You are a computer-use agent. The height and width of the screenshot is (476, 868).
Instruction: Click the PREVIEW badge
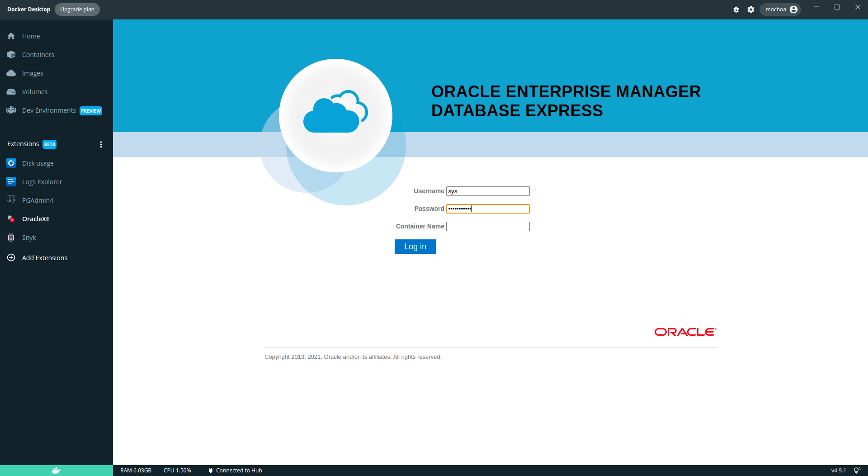pyautogui.click(x=91, y=111)
